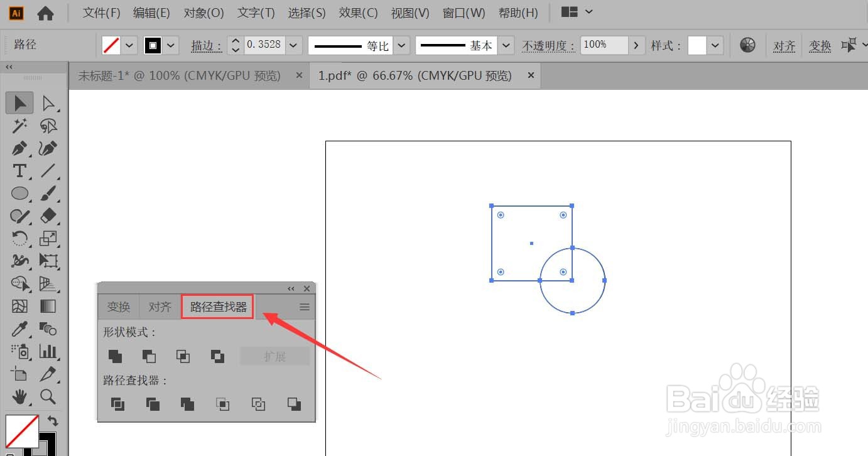The image size is (868, 456).
Task: Switch to 未标题-1 document tab
Action: click(179, 76)
